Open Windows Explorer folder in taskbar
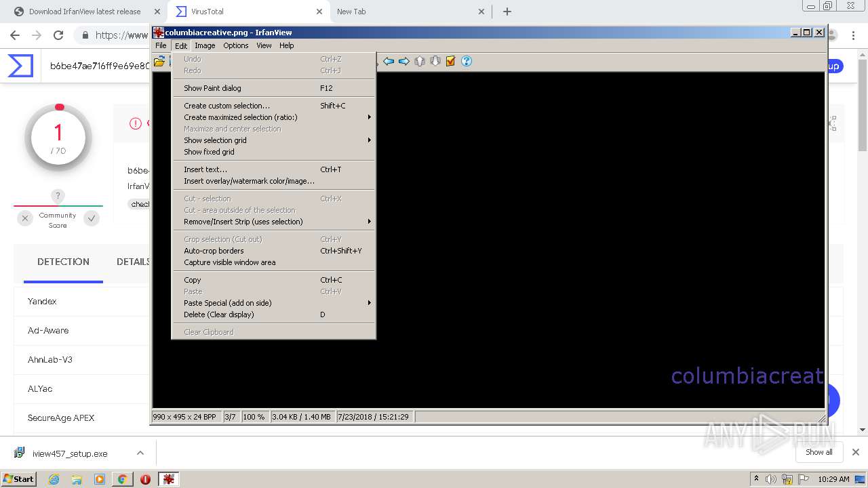 [77, 479]
